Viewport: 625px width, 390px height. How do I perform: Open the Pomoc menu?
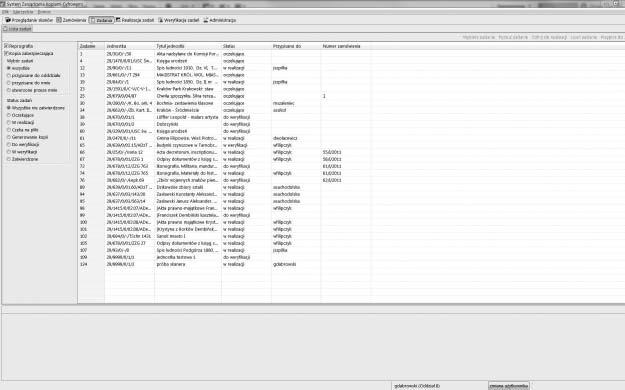coord(44,12)
